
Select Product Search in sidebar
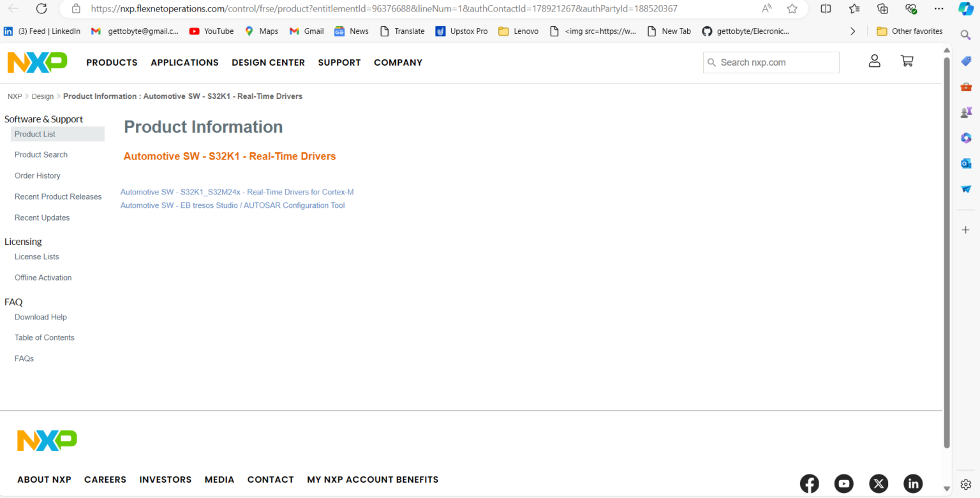[41, 155]
